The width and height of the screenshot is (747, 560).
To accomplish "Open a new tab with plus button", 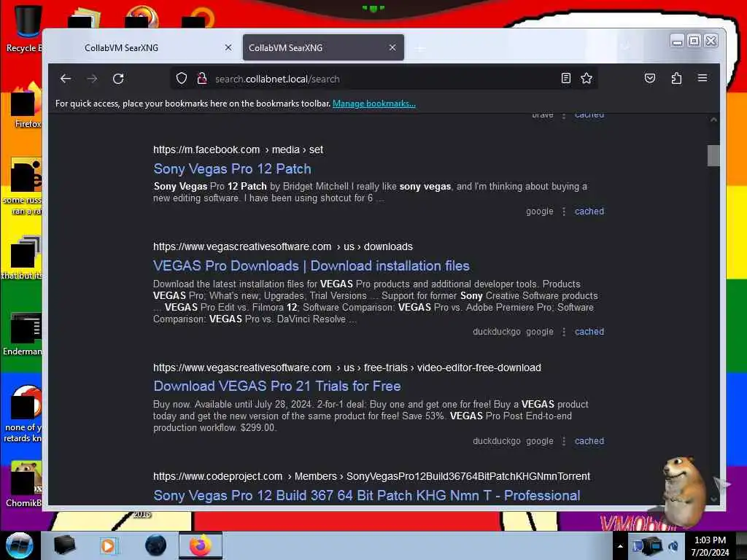I will pos(419,48).
